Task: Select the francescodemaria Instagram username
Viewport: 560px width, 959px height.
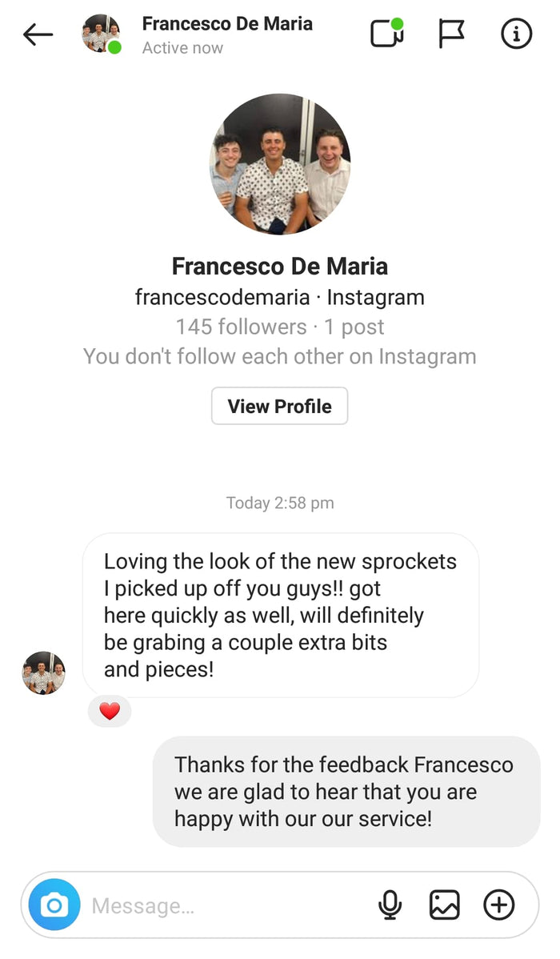Action: [222, 298]
